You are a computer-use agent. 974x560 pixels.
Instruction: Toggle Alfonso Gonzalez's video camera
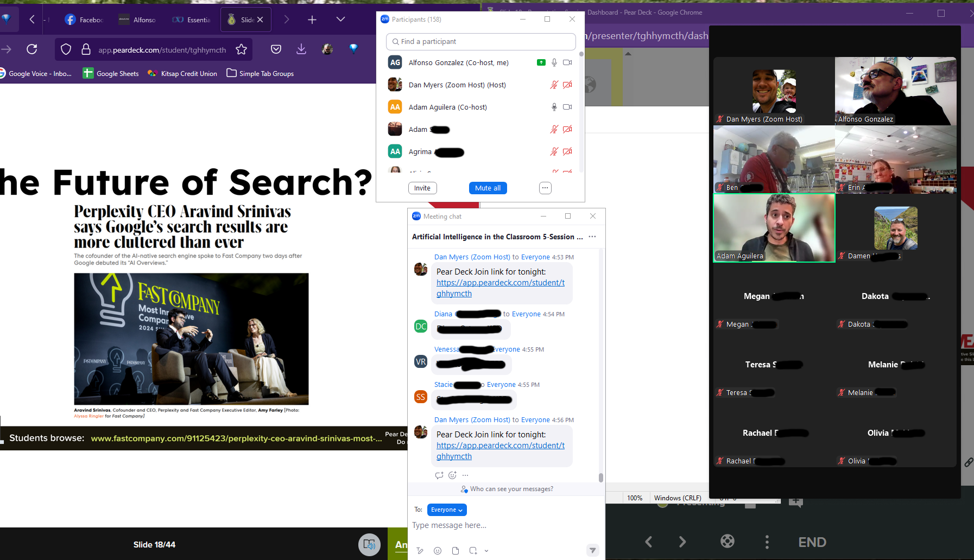567,62
